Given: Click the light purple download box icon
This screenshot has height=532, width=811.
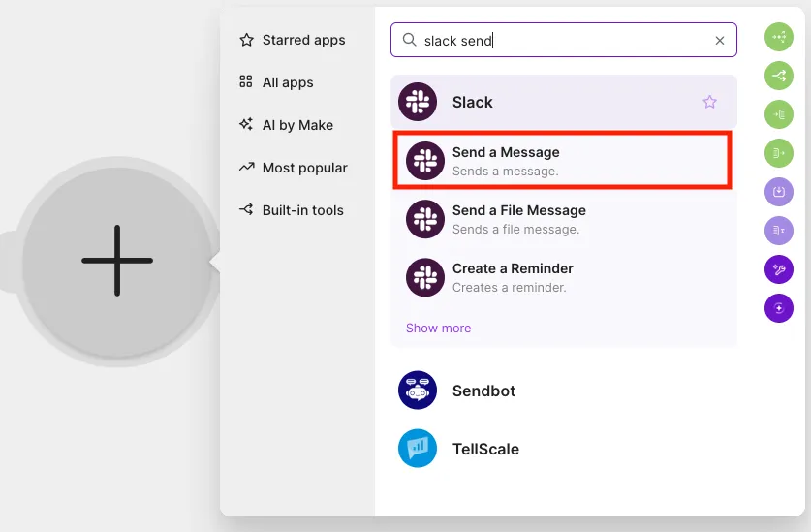Looking at the screenshot, I should pyautogui.click(x=778, y=192).
